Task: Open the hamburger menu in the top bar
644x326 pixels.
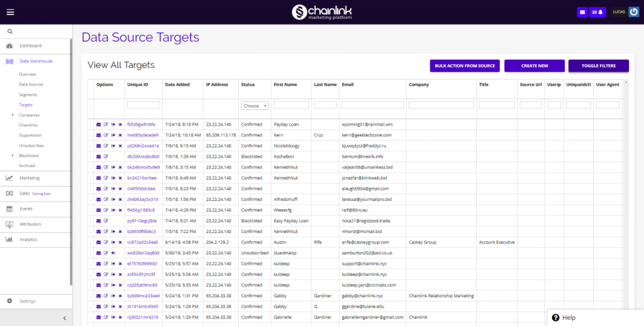Action: [10, 12]
